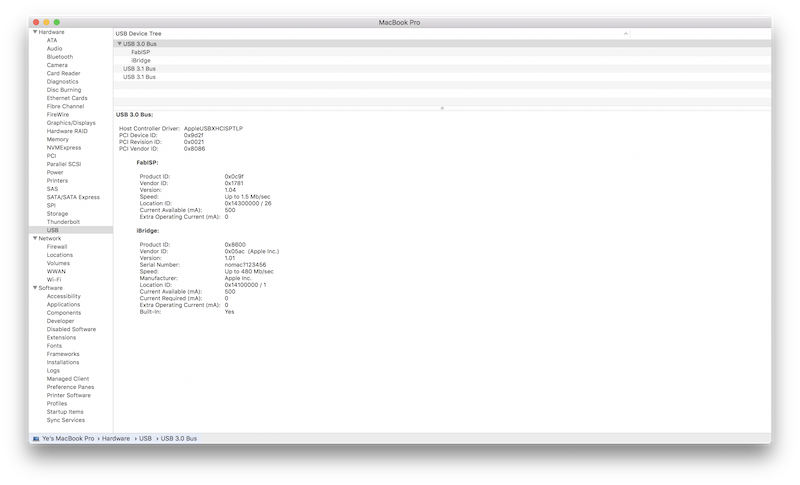The height and width of the screenshot is (485, 800).
Task: Open SATA/SATA Express section
Action: coord(73,197)
